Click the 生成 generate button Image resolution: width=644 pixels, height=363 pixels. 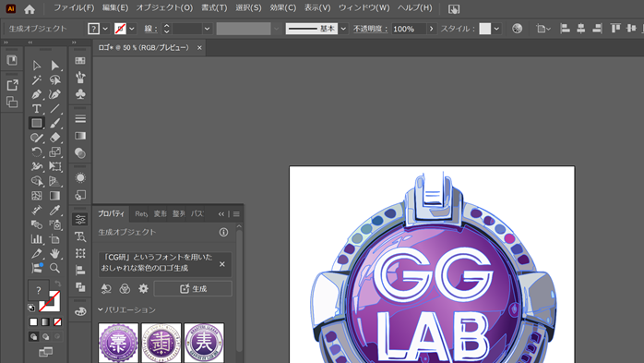coord(193,288)
